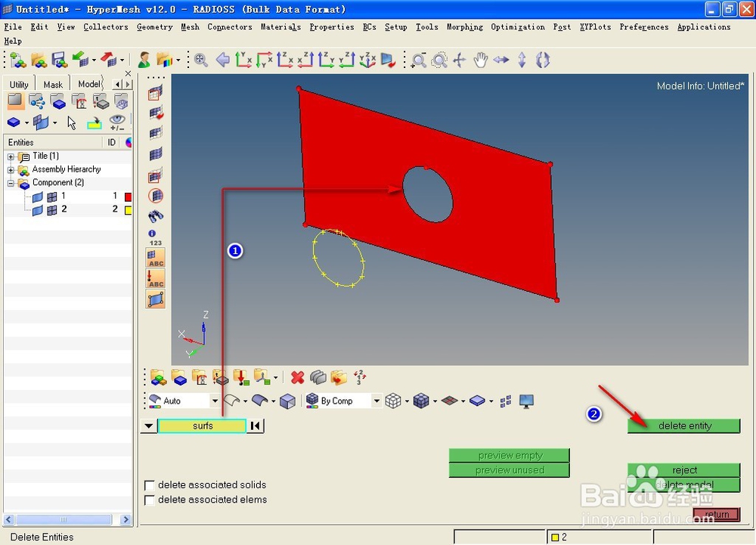756x545 pixels.
Task: Click the previous view blue arrow icon
Action: click(223, 60)
